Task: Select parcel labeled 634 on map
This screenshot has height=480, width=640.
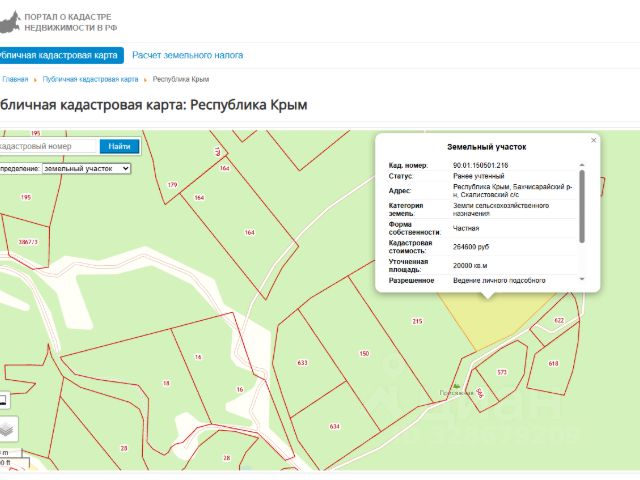Action: click(x=334, y=427)
